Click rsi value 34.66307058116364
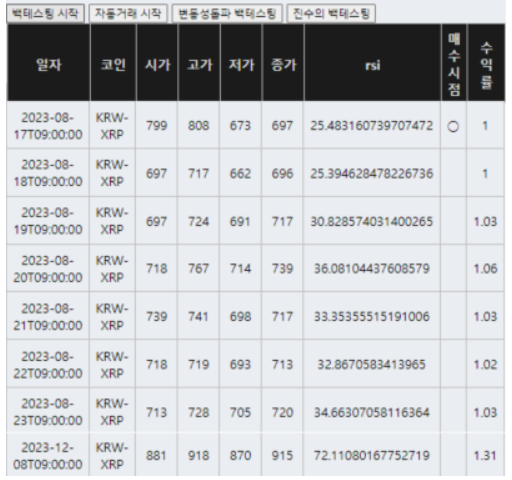The height and width of the screenshot is (480, 512). coord(372,412)
